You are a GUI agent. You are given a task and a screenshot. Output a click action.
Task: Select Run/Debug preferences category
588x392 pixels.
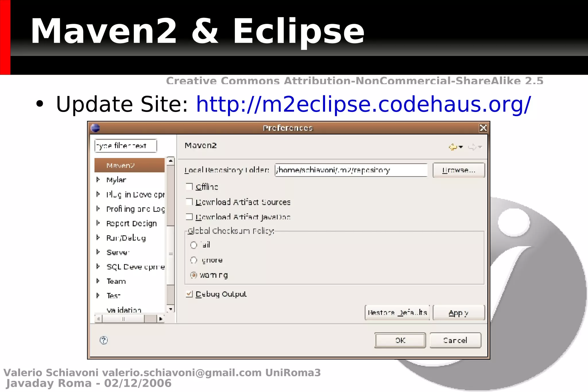(126, 238)
